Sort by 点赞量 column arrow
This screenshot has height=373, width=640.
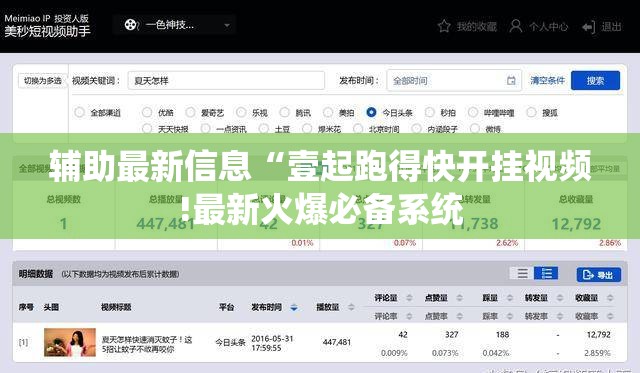click(x=460, y=298)
